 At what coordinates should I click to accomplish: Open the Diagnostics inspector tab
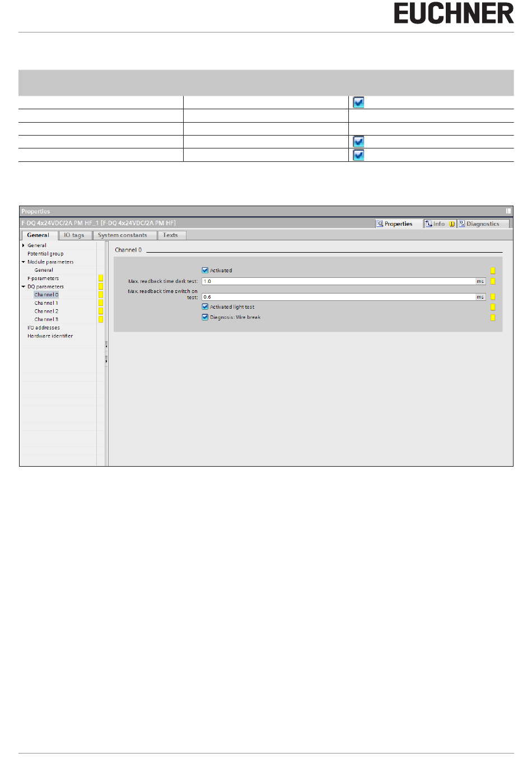483,224
